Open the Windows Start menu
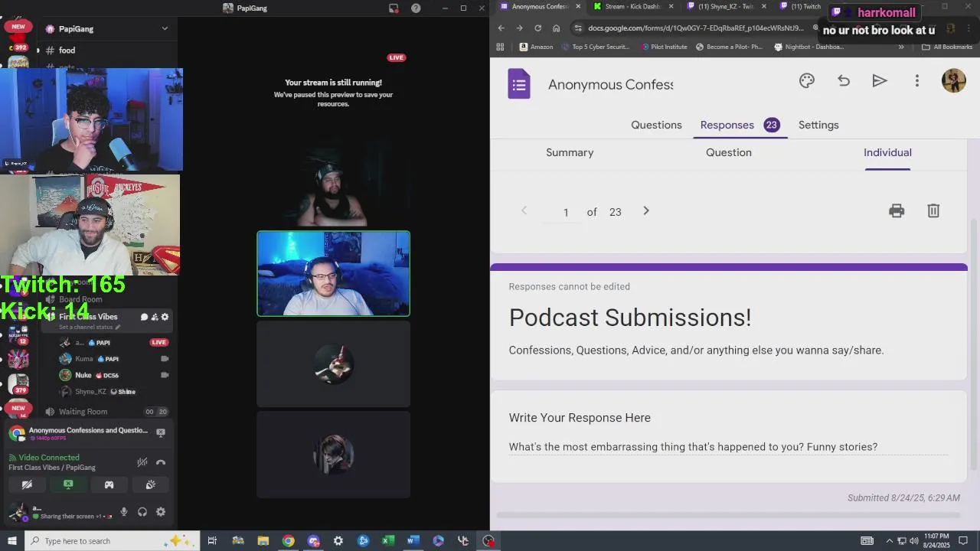This screenshot has width=980, height=551. coord(11,541)
